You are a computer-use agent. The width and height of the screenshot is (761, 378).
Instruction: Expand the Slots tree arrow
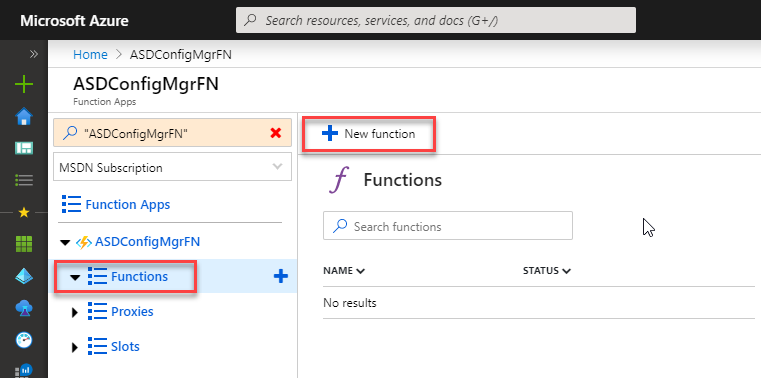click(74, 347)
